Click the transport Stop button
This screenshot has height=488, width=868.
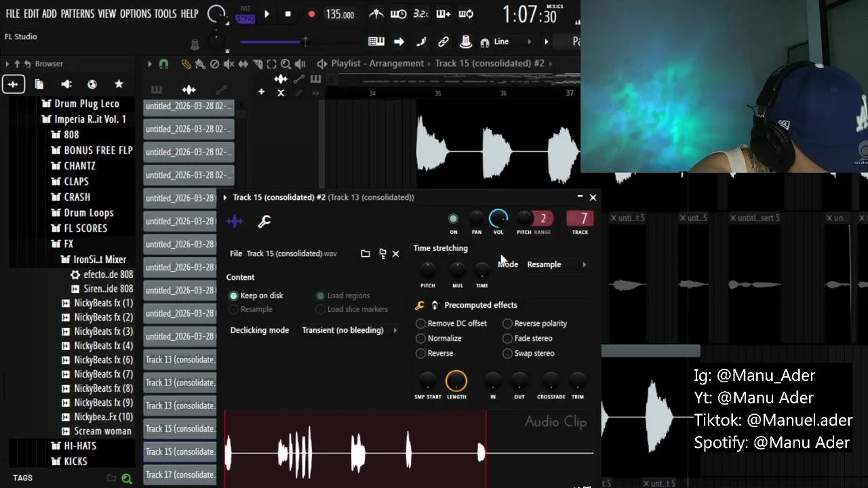[288, 14]
